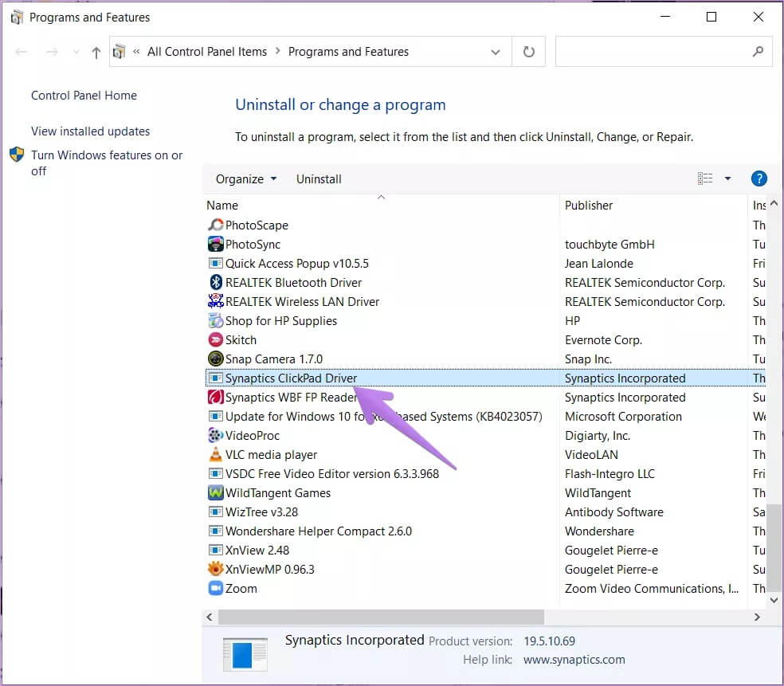Click the Quick Access Popup v10.5.5 icon
Screen dimensions: 784x686
(215, 263)
